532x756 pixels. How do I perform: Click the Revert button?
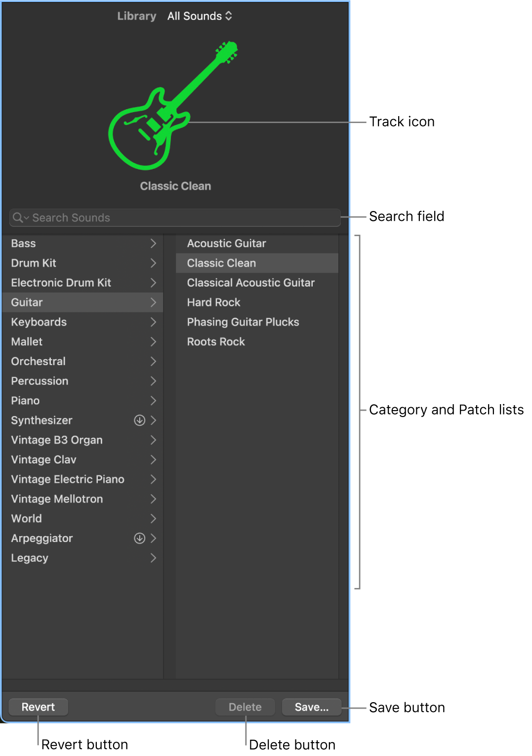[38, 707]
